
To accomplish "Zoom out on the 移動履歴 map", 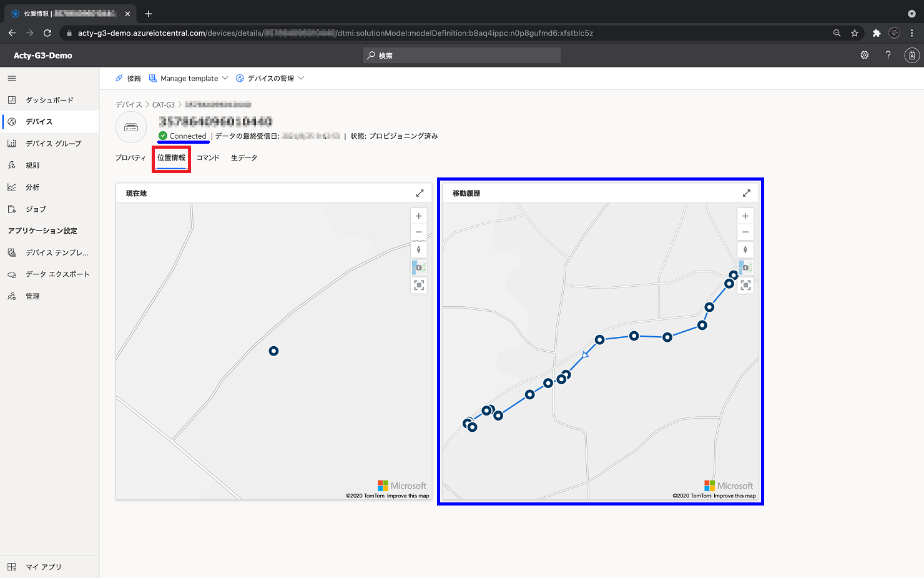I will click(745, 232).
